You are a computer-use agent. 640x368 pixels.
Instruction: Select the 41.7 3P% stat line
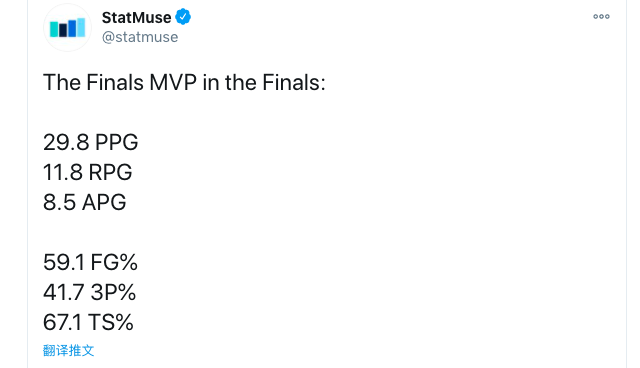(89, 292)
